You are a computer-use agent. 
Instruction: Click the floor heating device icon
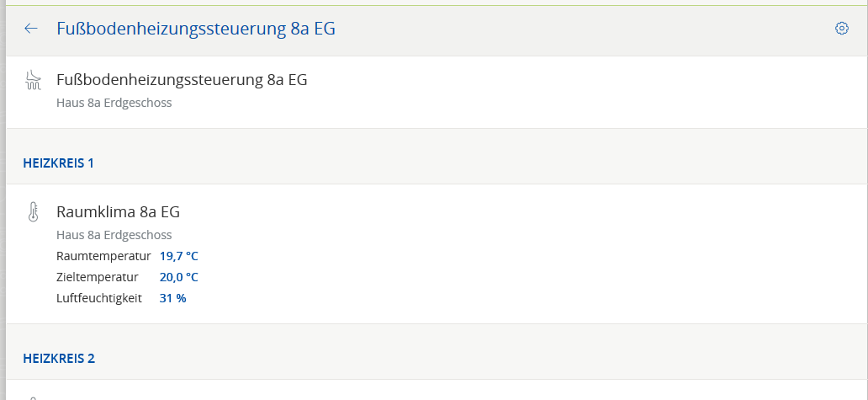point(33,81)
